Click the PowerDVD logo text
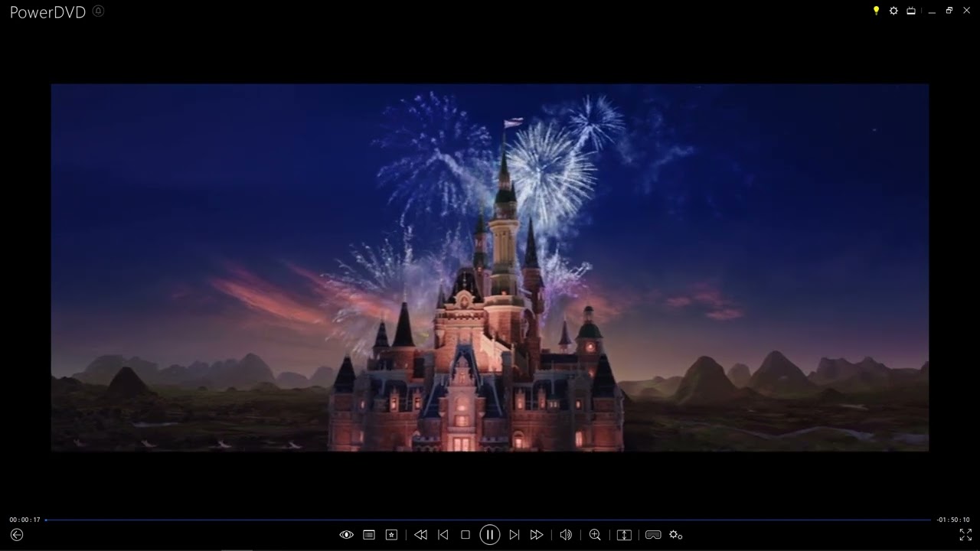This screenshot has height=551, width=980. point(47,12)
